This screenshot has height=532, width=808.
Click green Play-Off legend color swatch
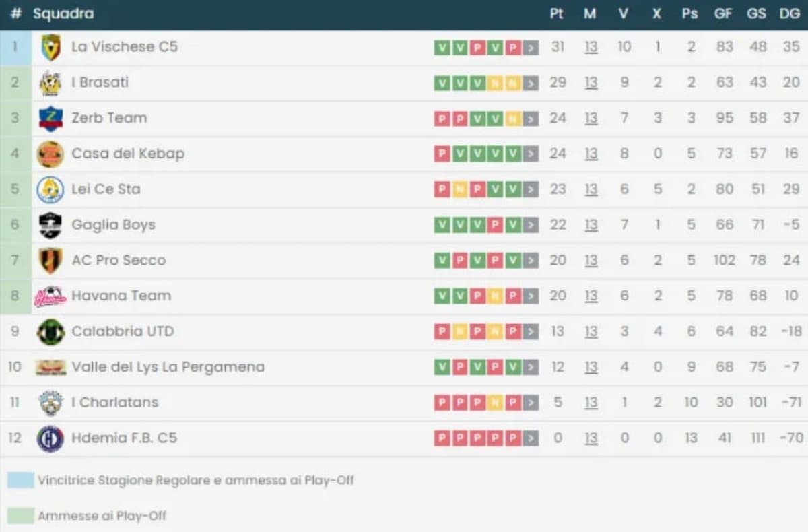pos(20,516)
